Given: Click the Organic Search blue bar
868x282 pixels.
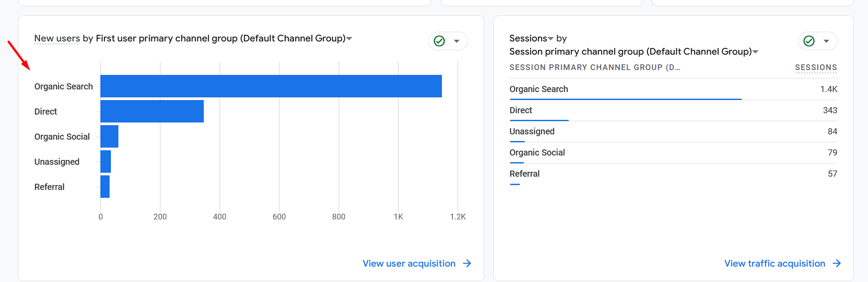Looking at the screenshot, I should coord(271,86).
